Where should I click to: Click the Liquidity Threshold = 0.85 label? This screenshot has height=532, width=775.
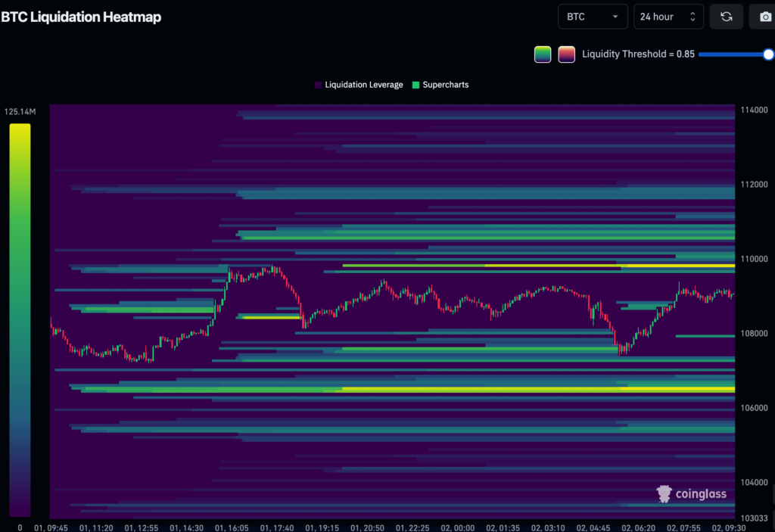click(638, 54)
